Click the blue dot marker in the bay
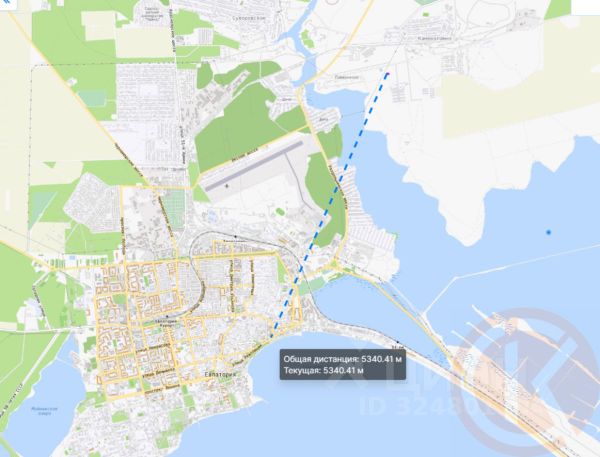600x457 pixels. [548, 232]
